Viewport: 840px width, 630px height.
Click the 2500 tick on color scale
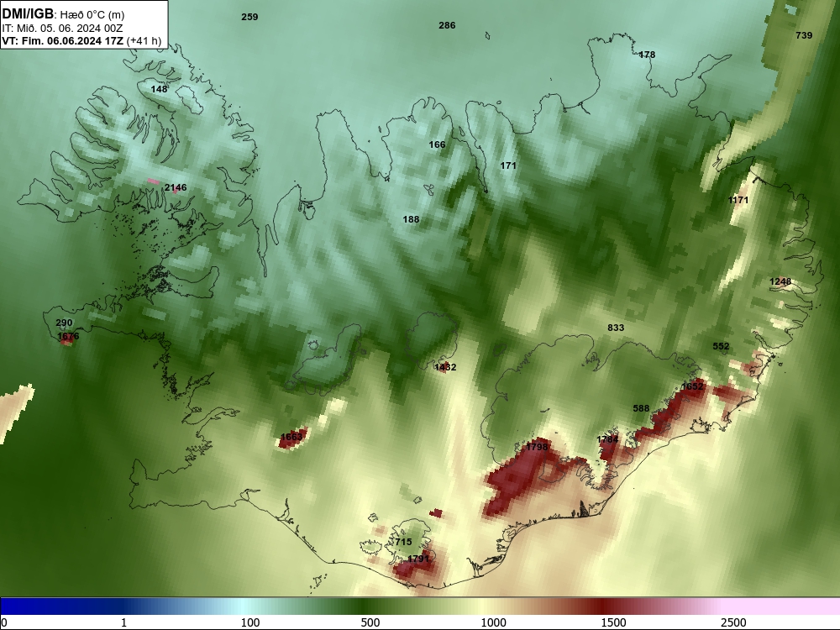(733, 622)
